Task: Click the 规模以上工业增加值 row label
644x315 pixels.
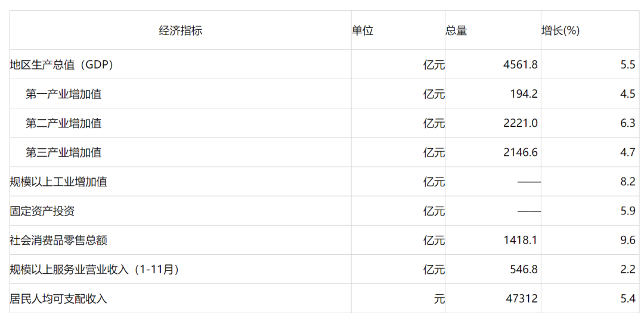Action: click(58, 182)
